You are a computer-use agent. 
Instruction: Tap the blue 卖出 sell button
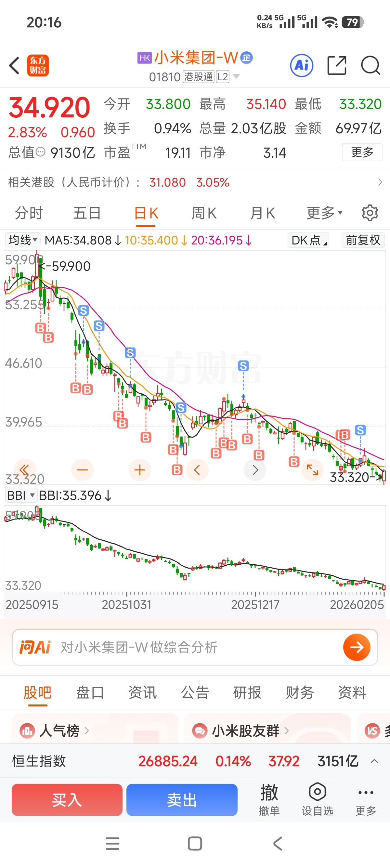(182, 799)
